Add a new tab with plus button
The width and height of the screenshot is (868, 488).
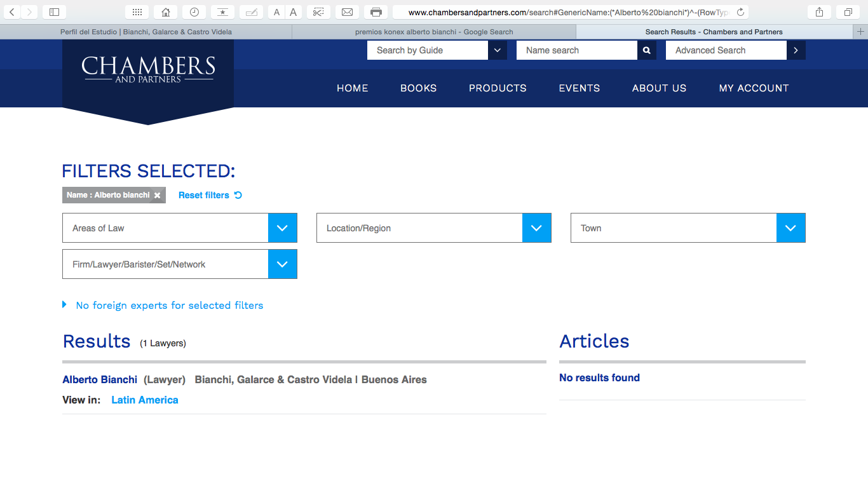click(861, 31)
